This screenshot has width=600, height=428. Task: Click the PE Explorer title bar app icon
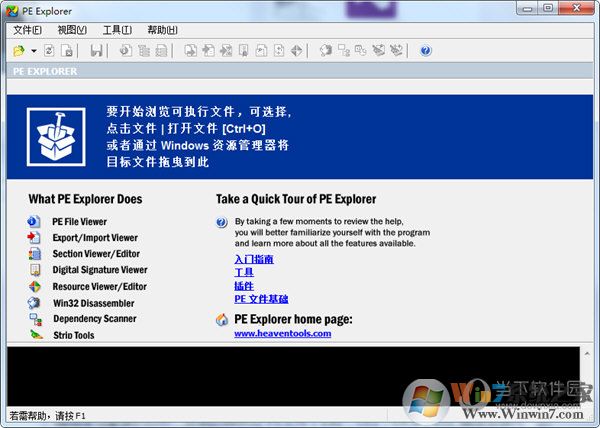coord(12,11)
